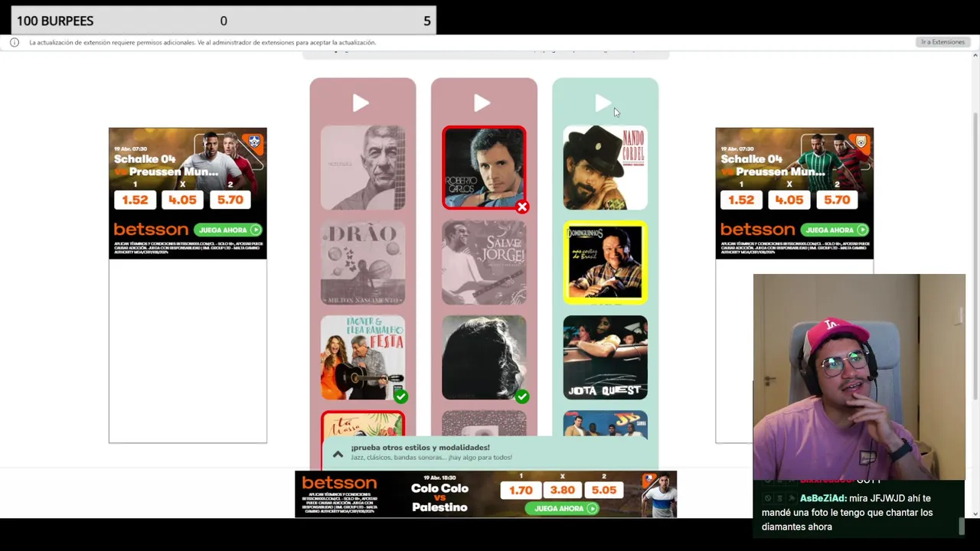Select the faded old man with guitar album
Image resolution: width=980 pixels, height=551 pixels.
[x=363, y=168]
